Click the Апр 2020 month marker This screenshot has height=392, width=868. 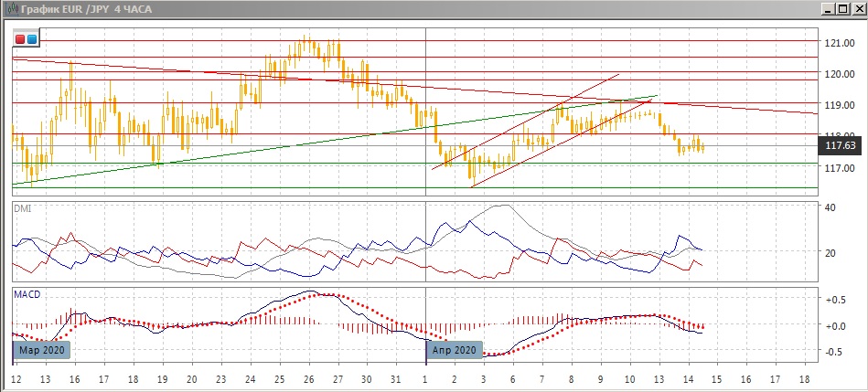[453, 349]
